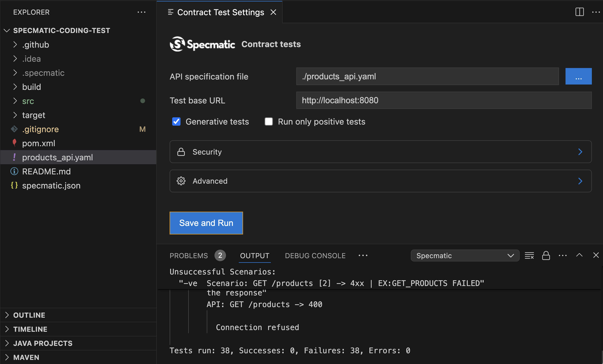Show additional panel views via the ellipsis

coord(363,255)
